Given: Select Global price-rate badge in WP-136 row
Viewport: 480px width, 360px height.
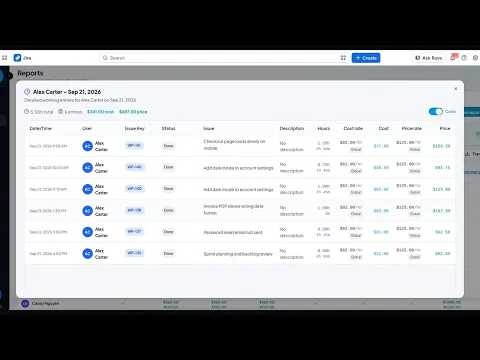Looking at the screenshot, I should click(x=415, y=257).
